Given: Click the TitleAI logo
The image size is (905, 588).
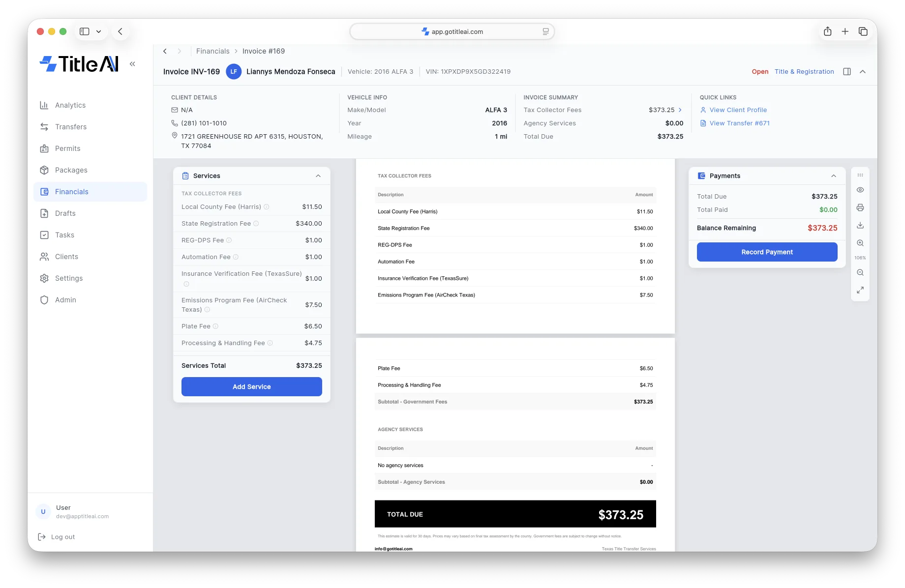Looking at the screenshot, I should coord(79,64).
